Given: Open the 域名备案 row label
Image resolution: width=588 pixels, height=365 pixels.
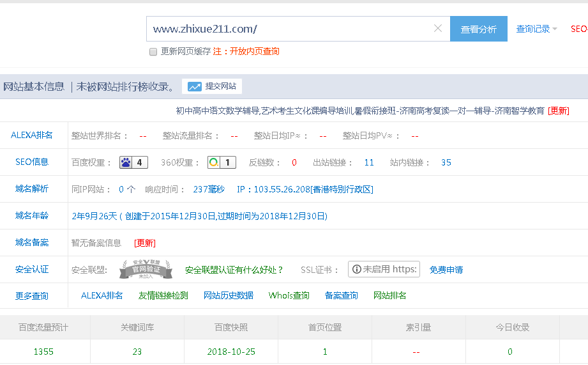Looking at the screenshot, I should (x=32, y=242).
